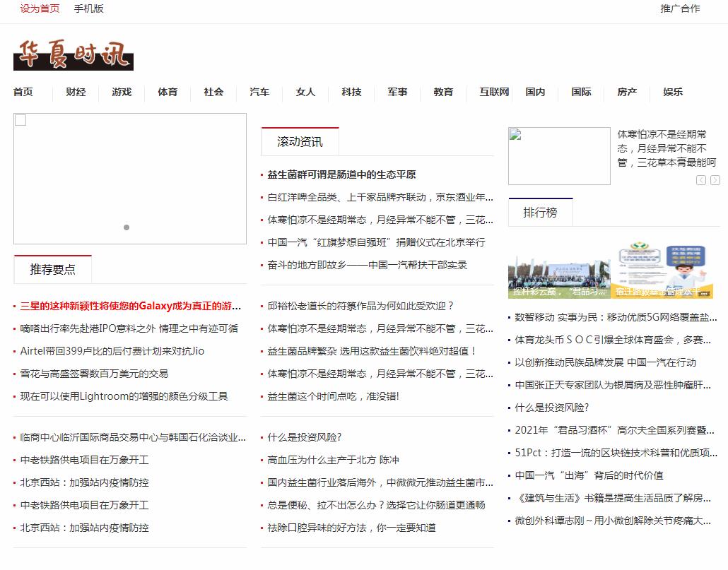This screenshot has height=570, width=728.
Task: Click the 华夏时讯 site logo
Action: click(x=74, y=54)
